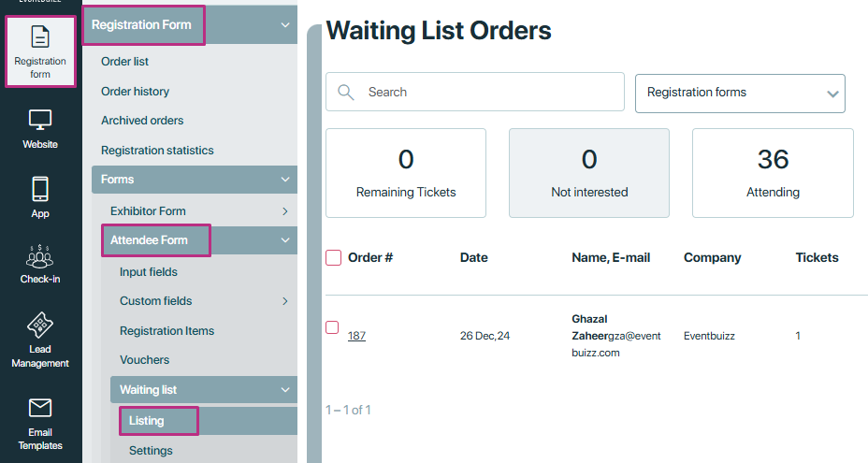
Task: Open the Check-in people icon
Action: tap(40, 256)
